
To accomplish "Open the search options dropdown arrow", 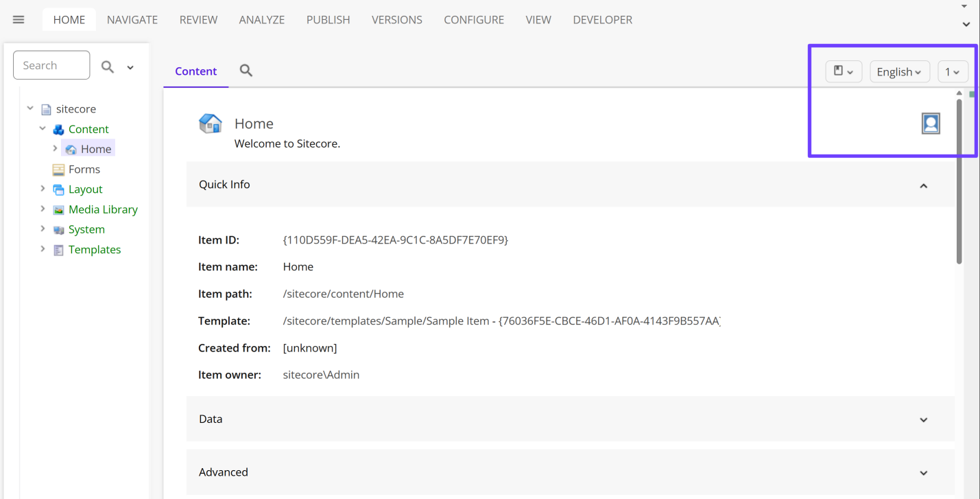I will point(130,67).
